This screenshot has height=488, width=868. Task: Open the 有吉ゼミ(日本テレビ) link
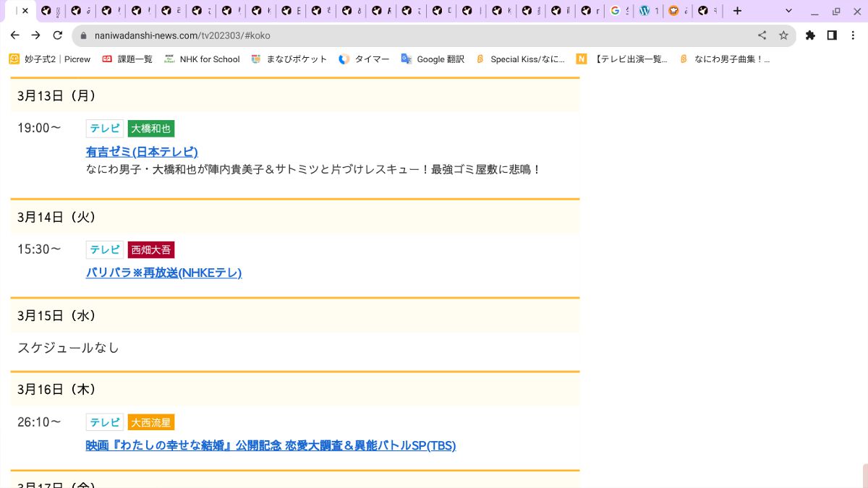pos(142,152)
